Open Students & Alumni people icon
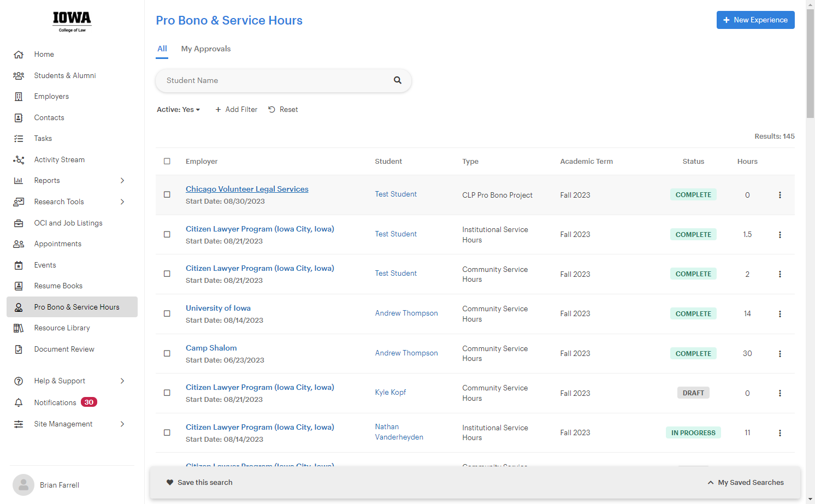Image resolution: width=815 pixels, height=504 pixels. pyautogui.click(x=19, y=76)
